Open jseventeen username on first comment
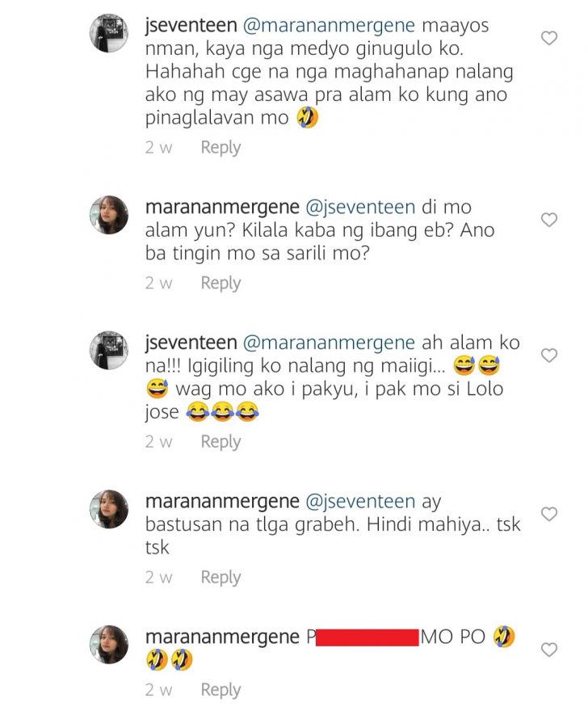The height and width of the screenshot is (711, 588). click(x=191, y=25)
